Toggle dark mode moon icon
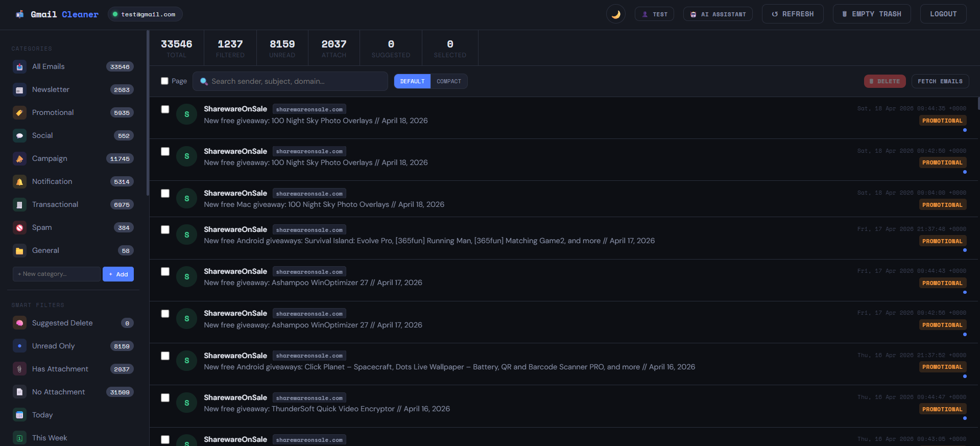Image resolution: width=980 pixels, height=446 pixels. [x=615, y=14]
